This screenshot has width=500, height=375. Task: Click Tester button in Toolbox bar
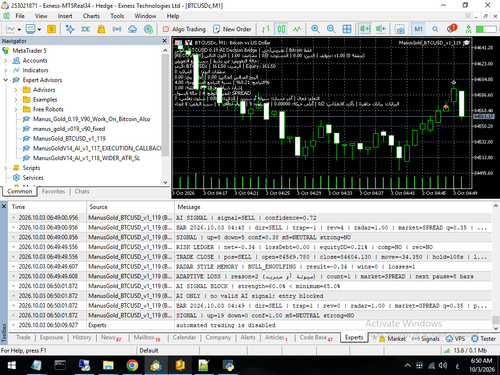(484, 339)
